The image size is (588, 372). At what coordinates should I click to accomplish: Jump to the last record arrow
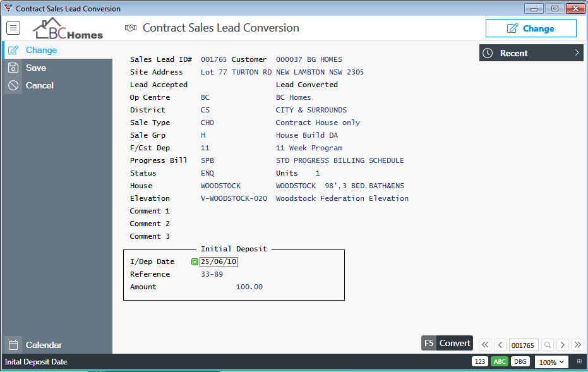(578, 345)
